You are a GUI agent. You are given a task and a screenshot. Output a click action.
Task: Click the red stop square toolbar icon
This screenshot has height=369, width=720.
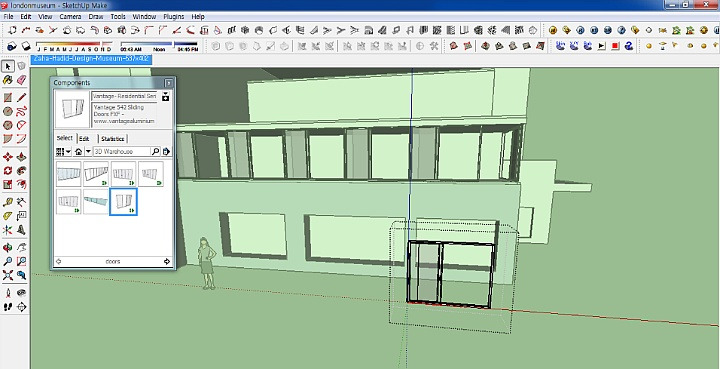tap(615, 46)
